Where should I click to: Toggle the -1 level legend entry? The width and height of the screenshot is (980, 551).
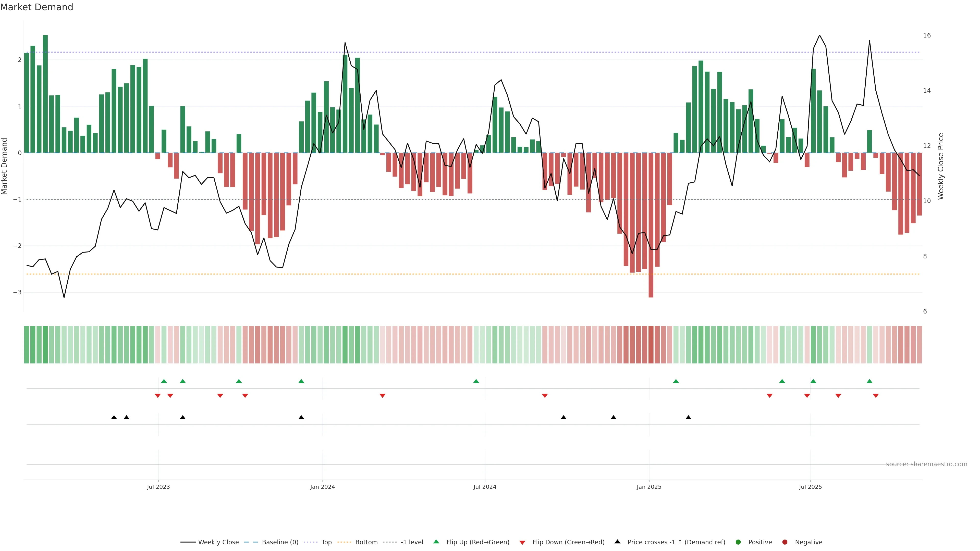(412, 542)
